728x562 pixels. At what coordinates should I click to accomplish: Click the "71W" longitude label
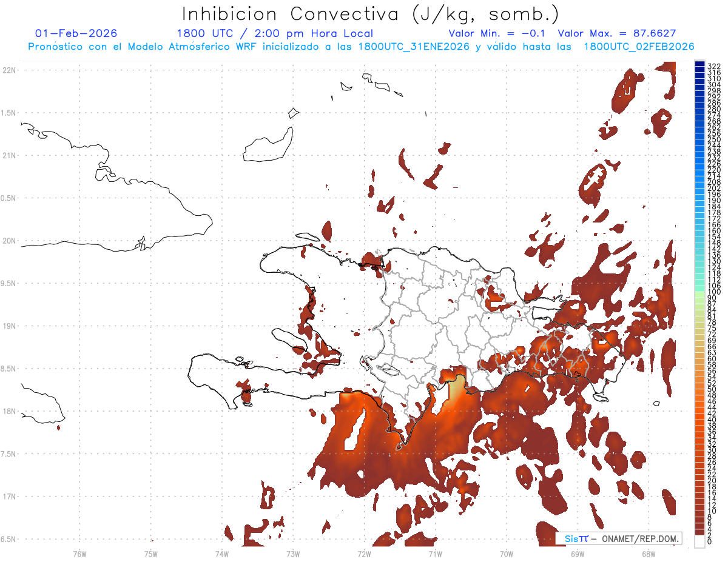click(x=435, y=553)
